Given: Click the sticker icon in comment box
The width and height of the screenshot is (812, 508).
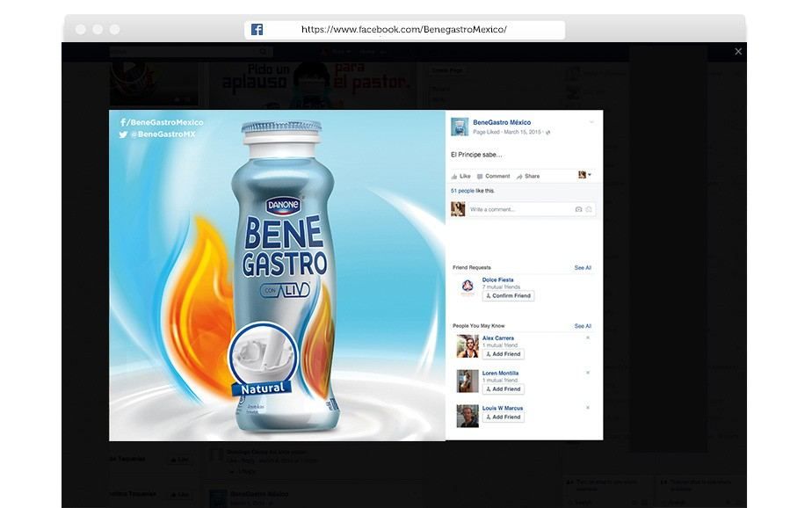Looking at the screenshot, I should coord(589,209).
